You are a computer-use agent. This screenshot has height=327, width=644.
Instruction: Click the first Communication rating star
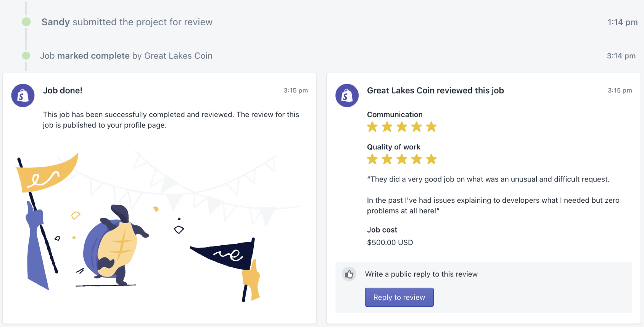(x=372, y=127)
